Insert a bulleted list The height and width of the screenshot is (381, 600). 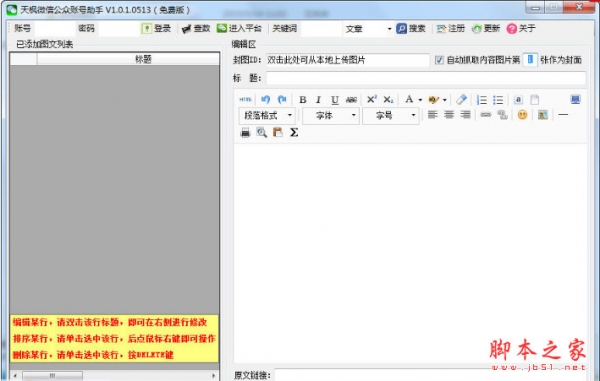click(x=498, y=100)
